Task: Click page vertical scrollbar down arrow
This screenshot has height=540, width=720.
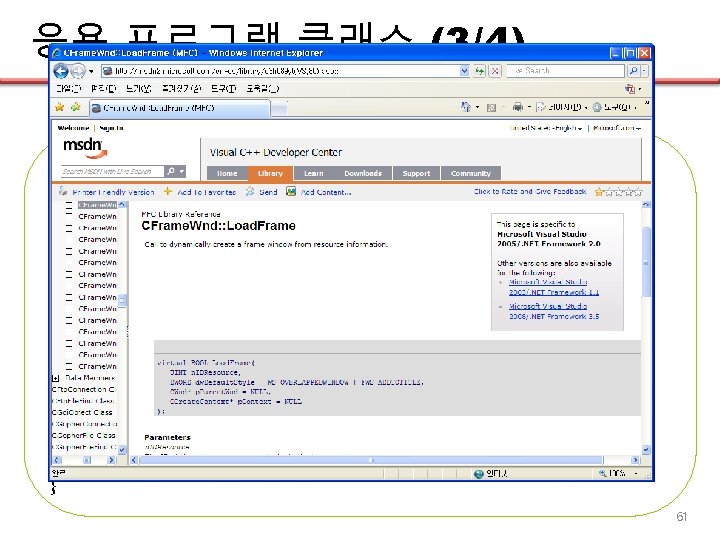Action: [646, 450]
